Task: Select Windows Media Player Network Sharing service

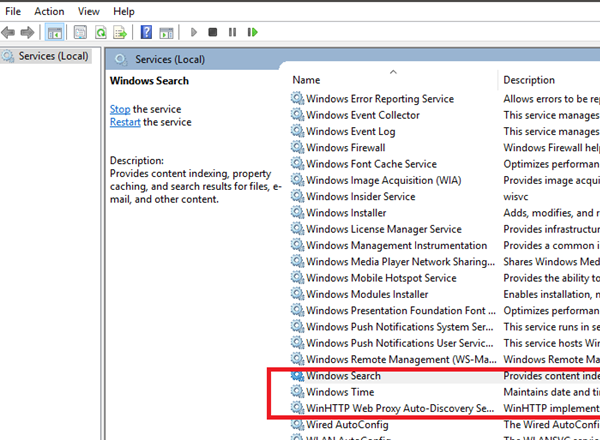Action: point(400,262)
